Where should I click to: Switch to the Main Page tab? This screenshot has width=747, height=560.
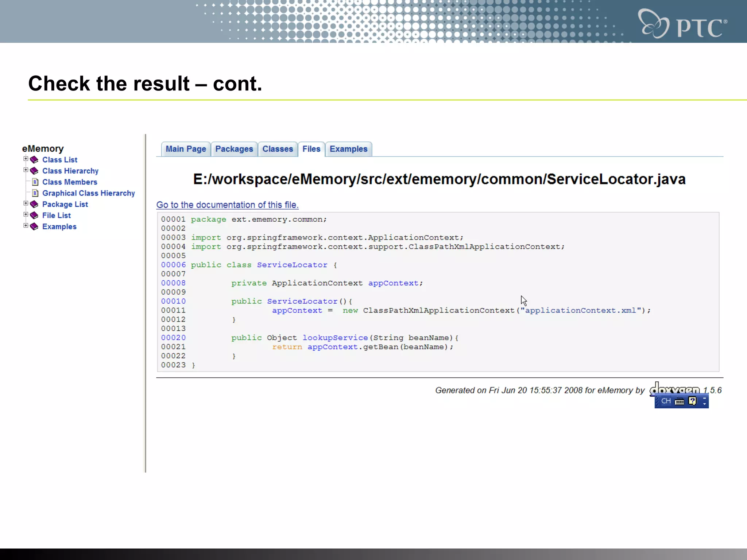[186, 149]
